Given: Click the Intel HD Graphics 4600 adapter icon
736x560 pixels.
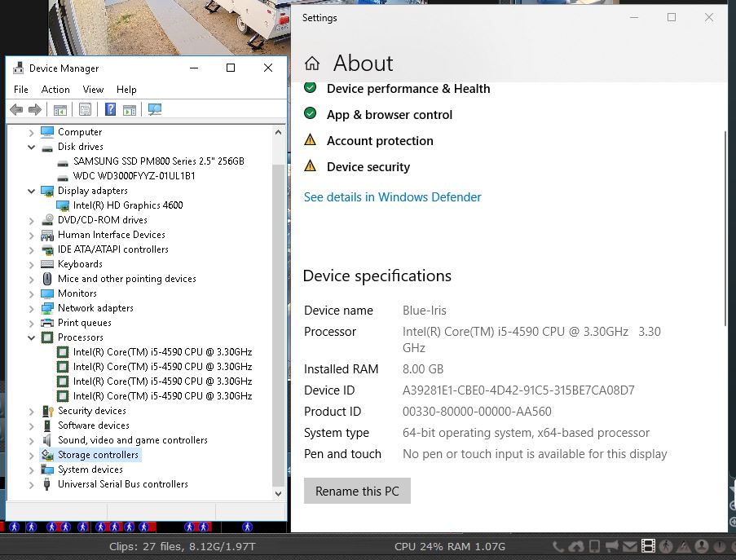Looking at the screenshot, I should point(63,205).
